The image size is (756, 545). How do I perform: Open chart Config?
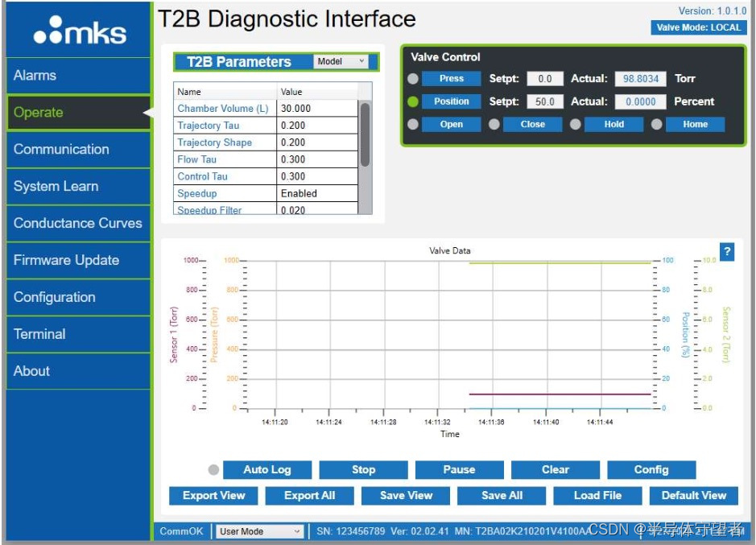pyautogui.click(x=651, y=470)
